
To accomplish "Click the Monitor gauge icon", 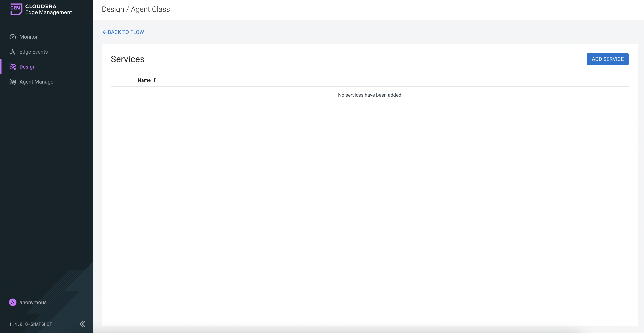I will pos(13,37).
